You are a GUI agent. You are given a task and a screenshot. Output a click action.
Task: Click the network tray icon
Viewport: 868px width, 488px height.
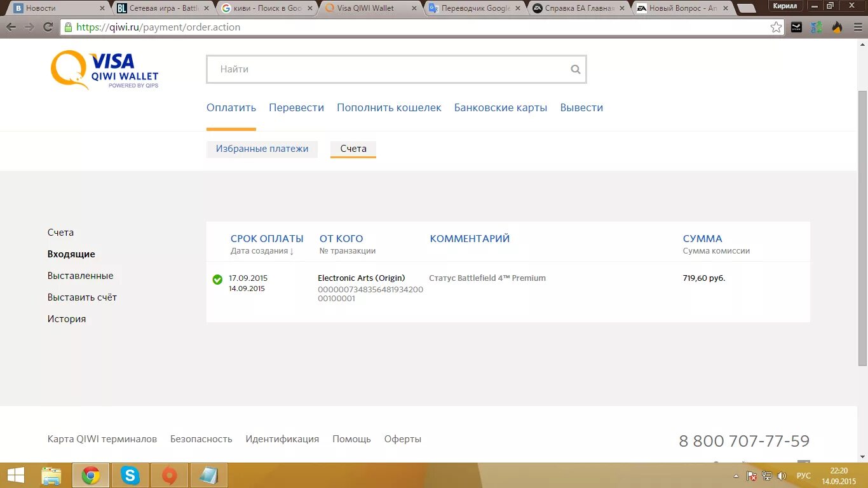pos(767,475)
